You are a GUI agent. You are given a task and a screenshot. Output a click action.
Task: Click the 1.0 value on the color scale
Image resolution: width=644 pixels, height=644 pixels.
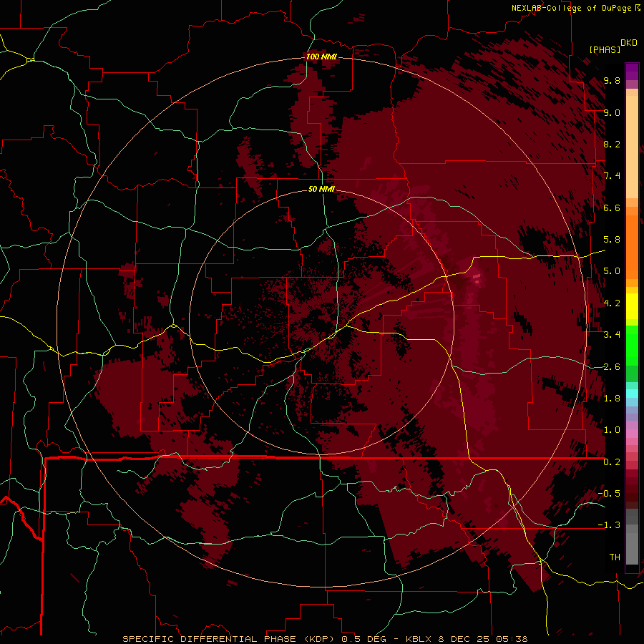pos(612,430)
